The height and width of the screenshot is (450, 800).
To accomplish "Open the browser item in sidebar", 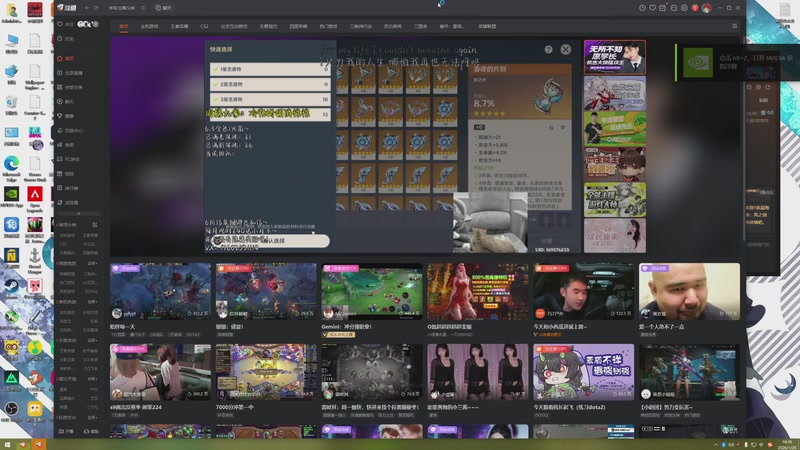I will [x=68, y=203].
